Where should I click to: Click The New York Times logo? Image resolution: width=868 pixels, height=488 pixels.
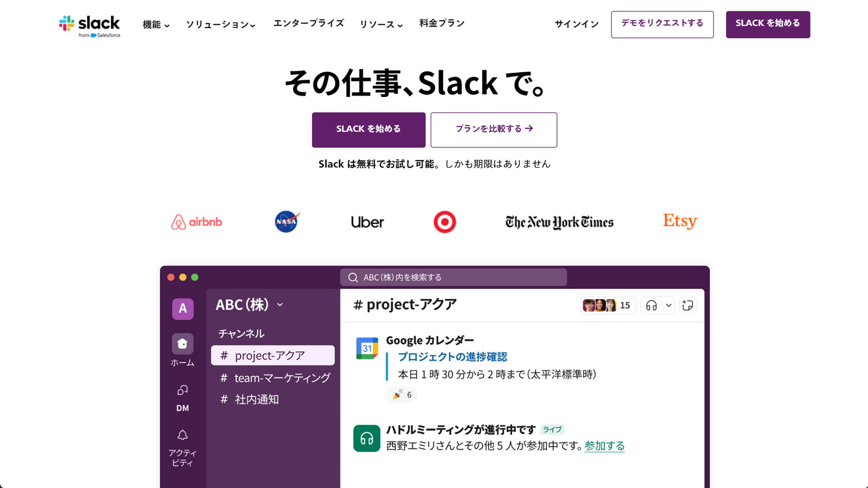[559, 222]
